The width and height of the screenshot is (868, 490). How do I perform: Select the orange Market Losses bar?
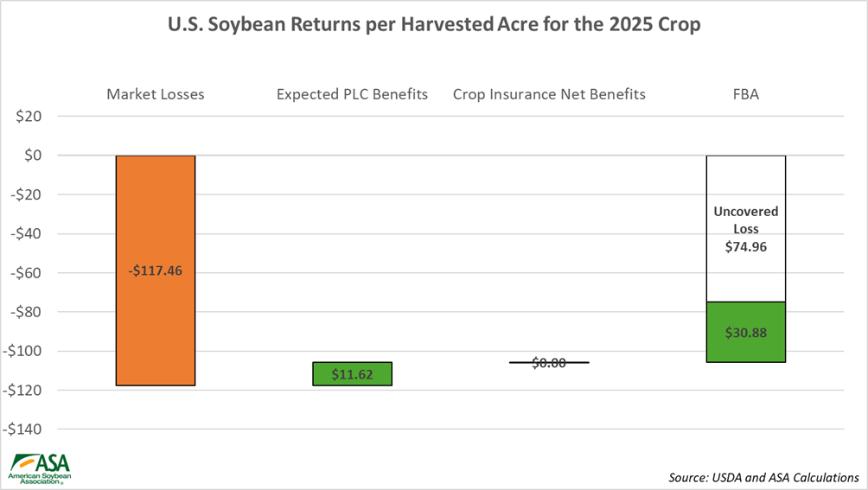[x=156, y=328]
